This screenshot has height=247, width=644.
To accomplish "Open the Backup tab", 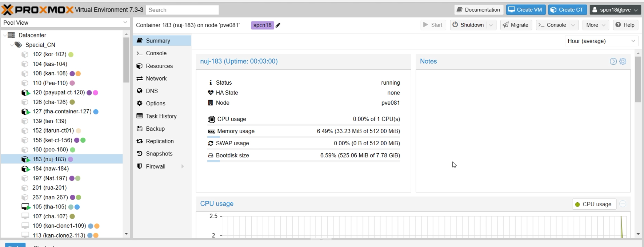I will tap(162, 129).
